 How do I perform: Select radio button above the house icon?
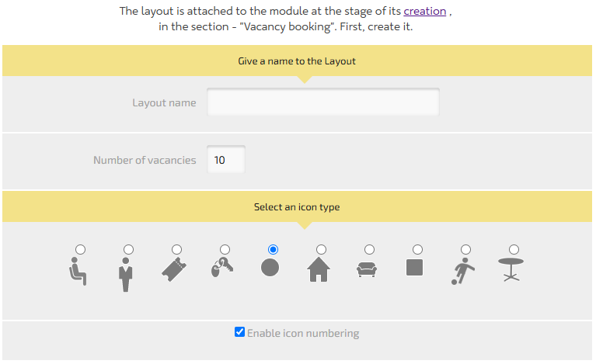(321, 249)
